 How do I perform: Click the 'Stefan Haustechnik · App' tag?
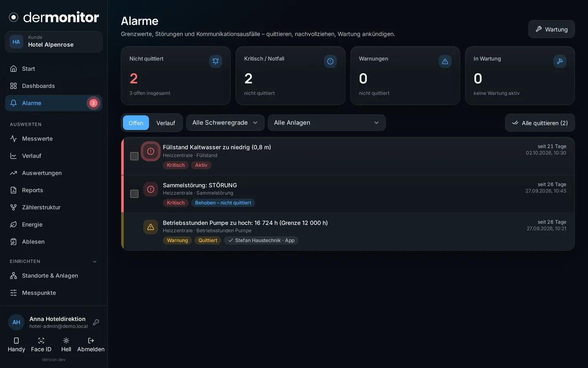pos(261,241)
